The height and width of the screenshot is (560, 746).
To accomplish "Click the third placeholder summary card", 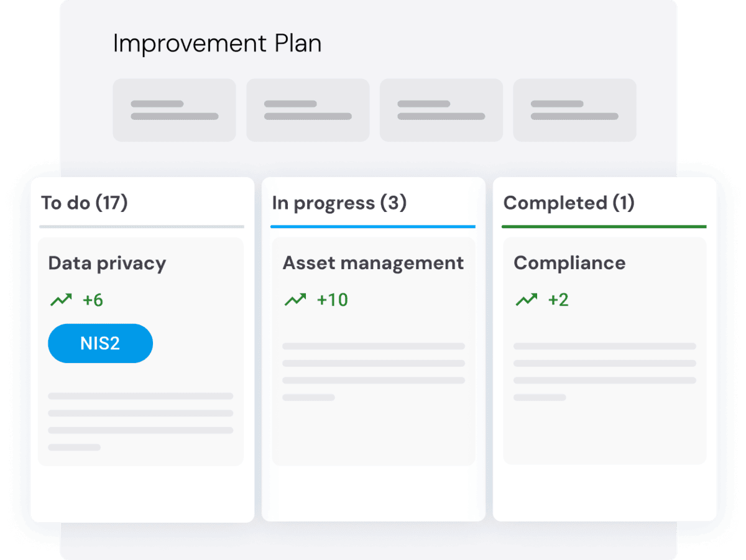I will (x=441, y=110).
